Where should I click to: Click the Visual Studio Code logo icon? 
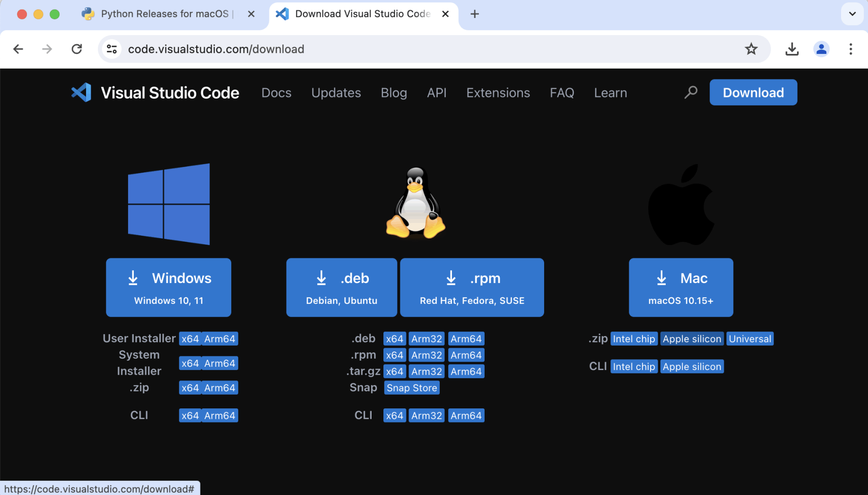click(81, 93)
